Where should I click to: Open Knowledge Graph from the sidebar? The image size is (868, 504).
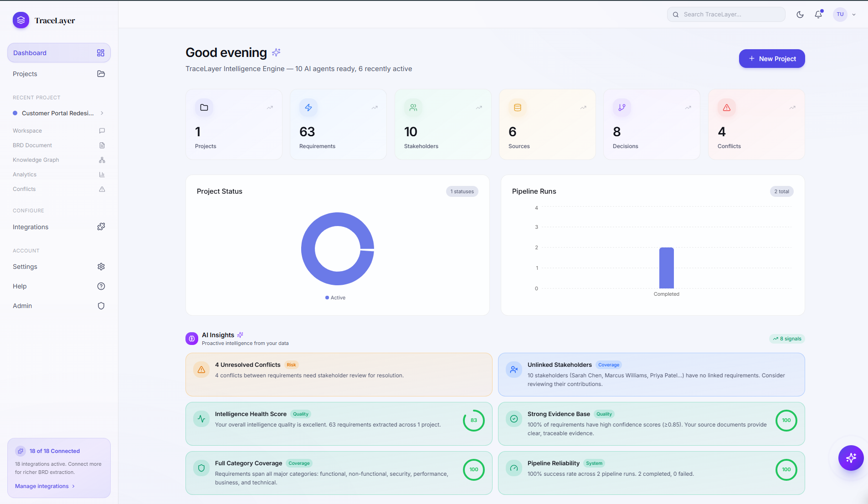tap(36, 160)
